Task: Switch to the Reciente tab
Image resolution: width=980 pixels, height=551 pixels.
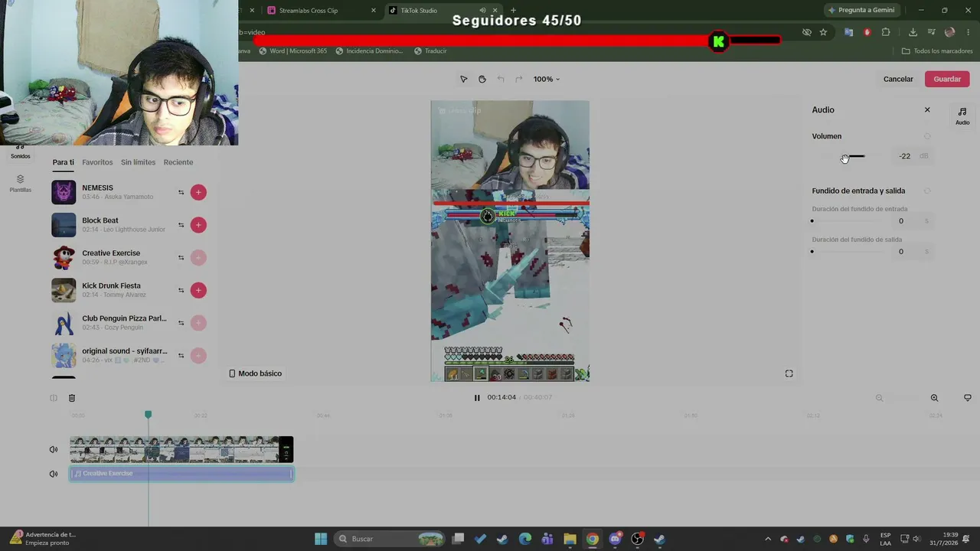Action: (178, 162)
